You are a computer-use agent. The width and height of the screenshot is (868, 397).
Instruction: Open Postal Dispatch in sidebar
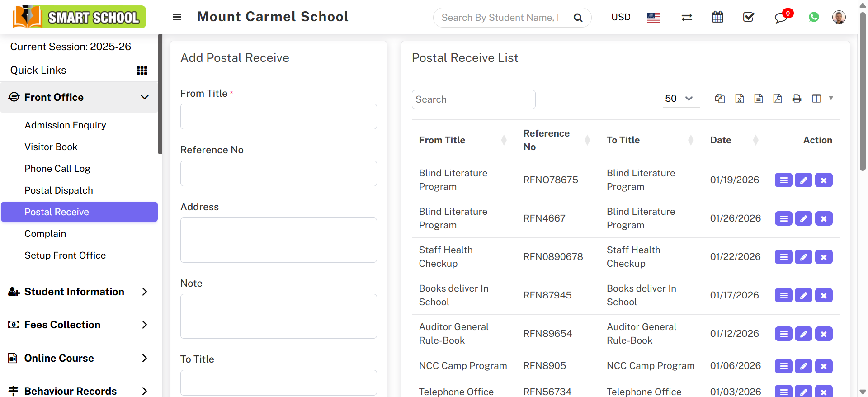59,190
